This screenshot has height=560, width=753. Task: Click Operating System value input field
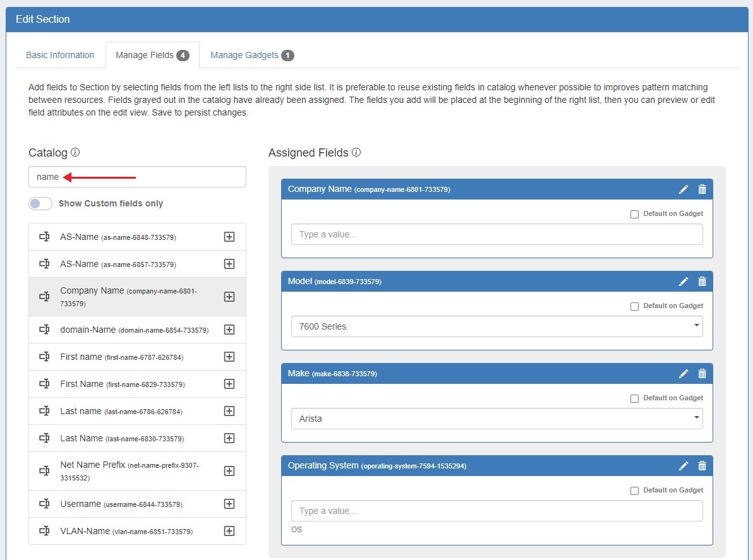(x=497, y=511)
